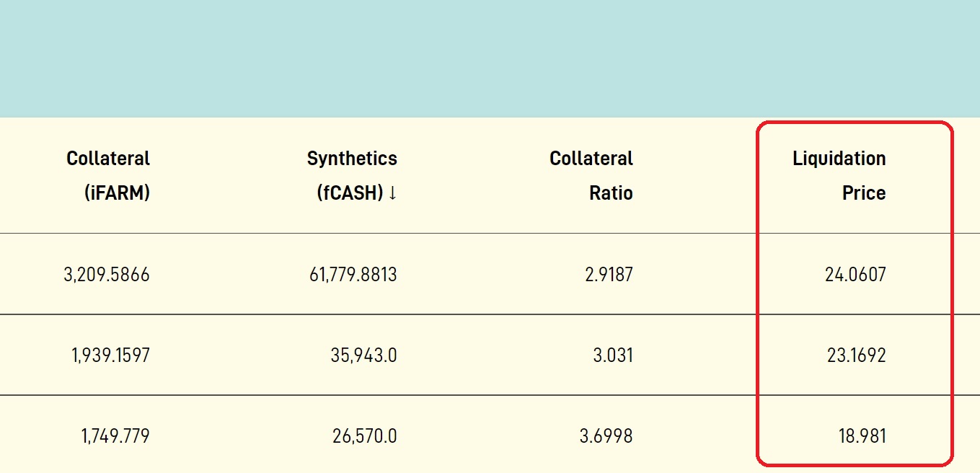This screenshot has height=473, width=980.
Task: Sort by Collateral Ratio column header
Action: coord(591,176)
